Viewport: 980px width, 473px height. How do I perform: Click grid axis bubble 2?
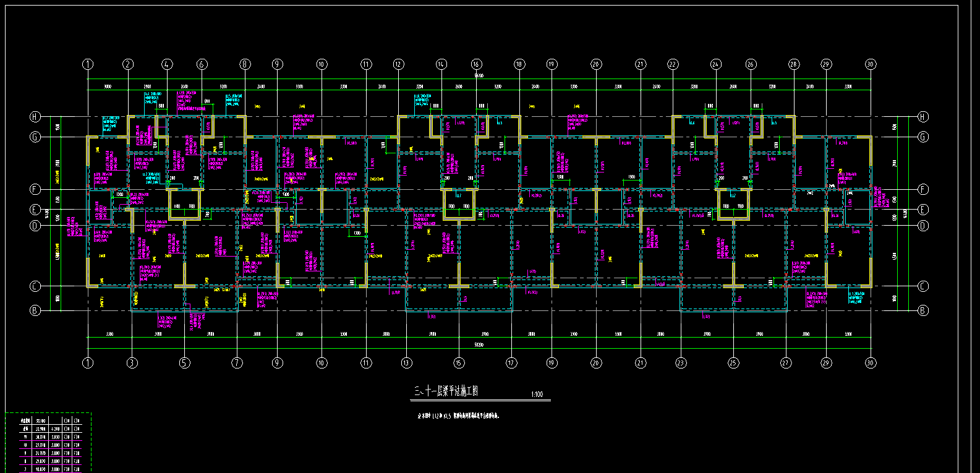pyautogui.click(x=128, y=64)
